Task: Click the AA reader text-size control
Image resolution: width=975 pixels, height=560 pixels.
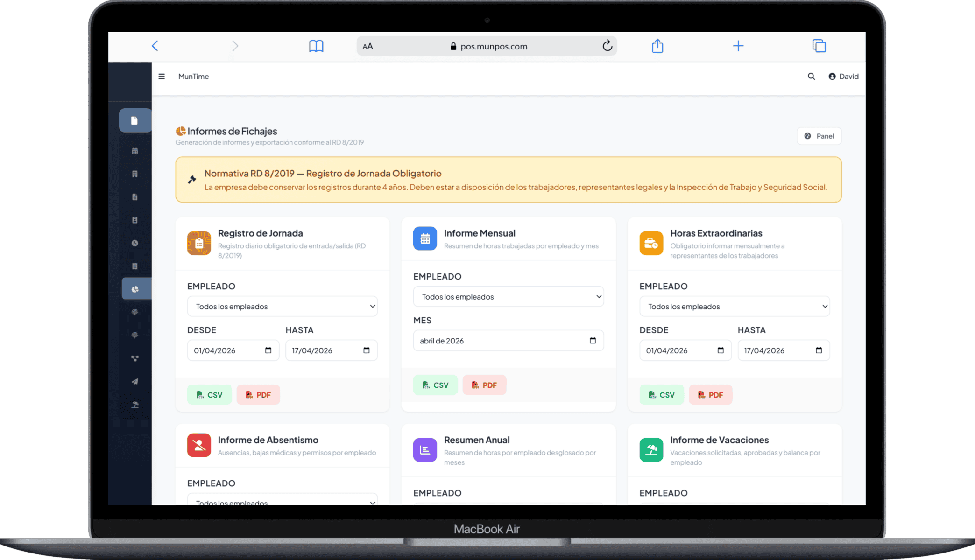Action: tap(367, 46)
